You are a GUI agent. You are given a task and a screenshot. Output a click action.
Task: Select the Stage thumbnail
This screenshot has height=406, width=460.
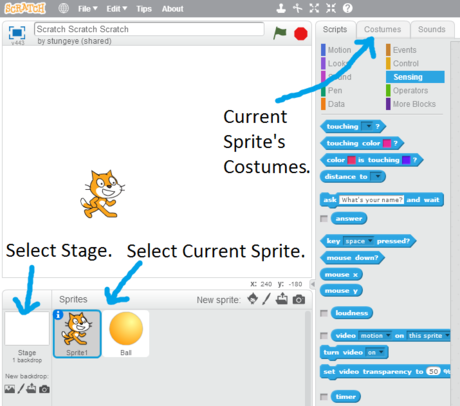click(x=27, y=329)
